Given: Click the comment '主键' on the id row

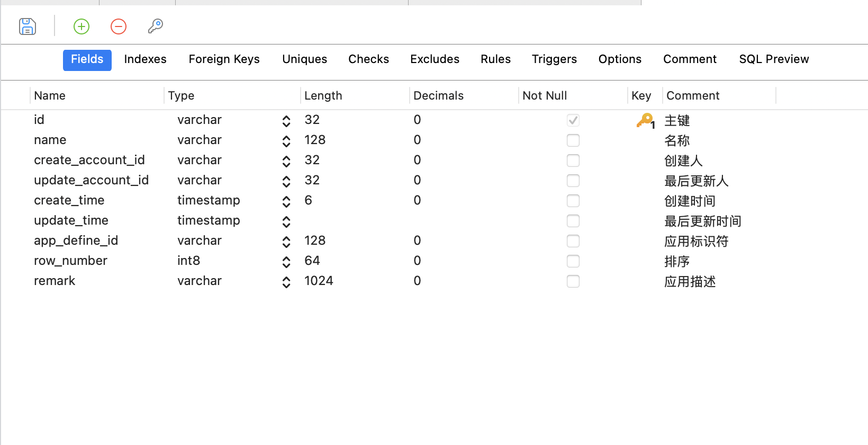Looking at the screenshot, I should tap(677, 121).
